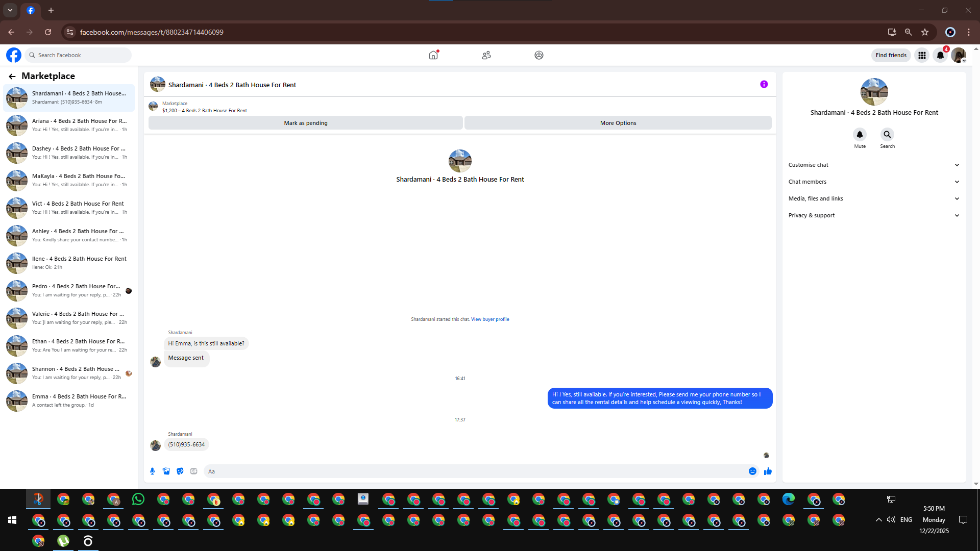This screenshot has height=551, width=980.
Task: Click the Aa message input field
Action: tap(475, 471)
